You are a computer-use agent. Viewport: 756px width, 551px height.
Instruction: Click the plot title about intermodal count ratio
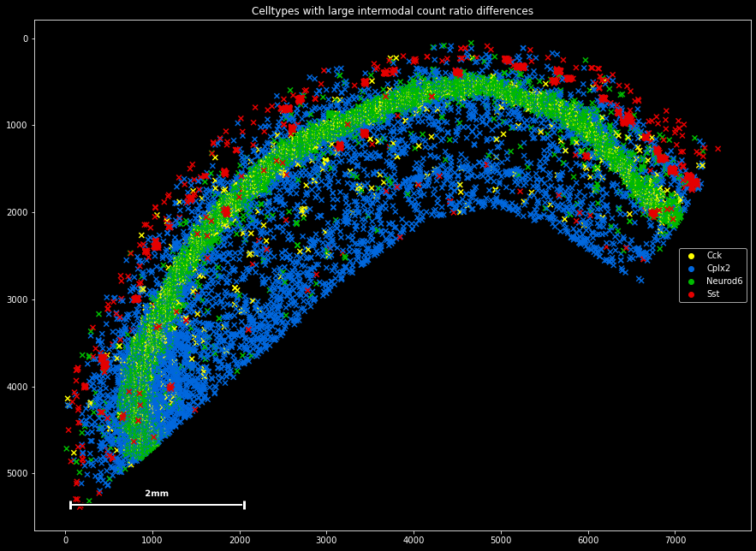pyautogui.click(x=392, y=10)
